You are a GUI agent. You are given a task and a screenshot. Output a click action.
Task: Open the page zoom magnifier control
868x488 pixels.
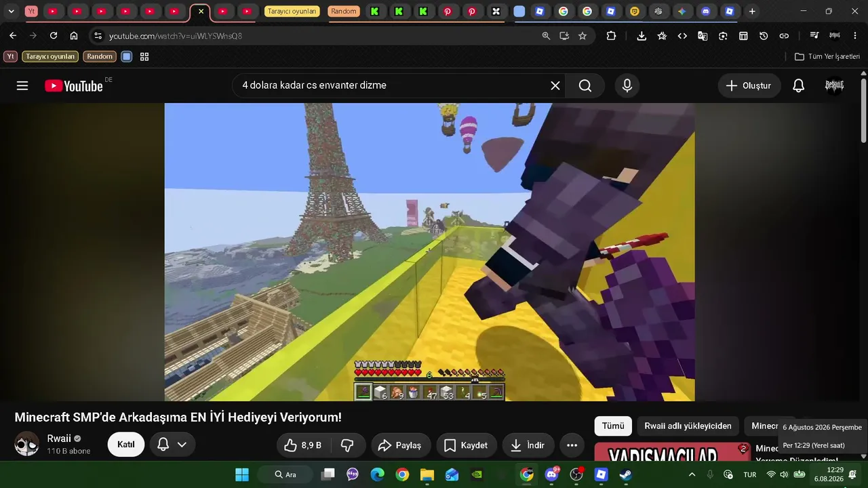(x=546, y=36)
